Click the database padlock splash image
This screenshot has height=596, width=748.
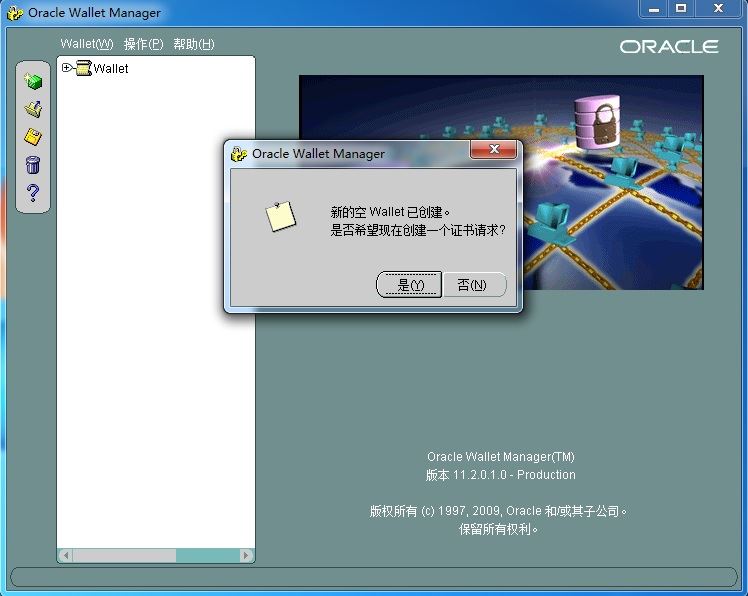tap(501, 182)
